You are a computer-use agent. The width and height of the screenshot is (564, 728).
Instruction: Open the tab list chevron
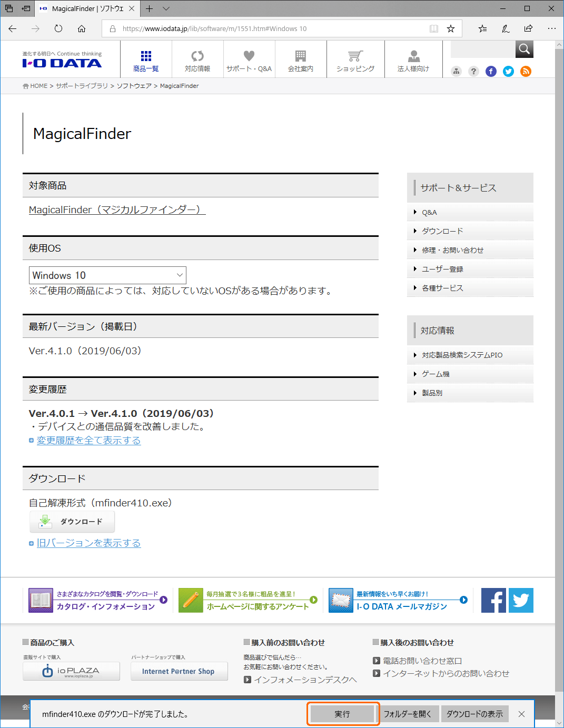[x=166, y=8]
